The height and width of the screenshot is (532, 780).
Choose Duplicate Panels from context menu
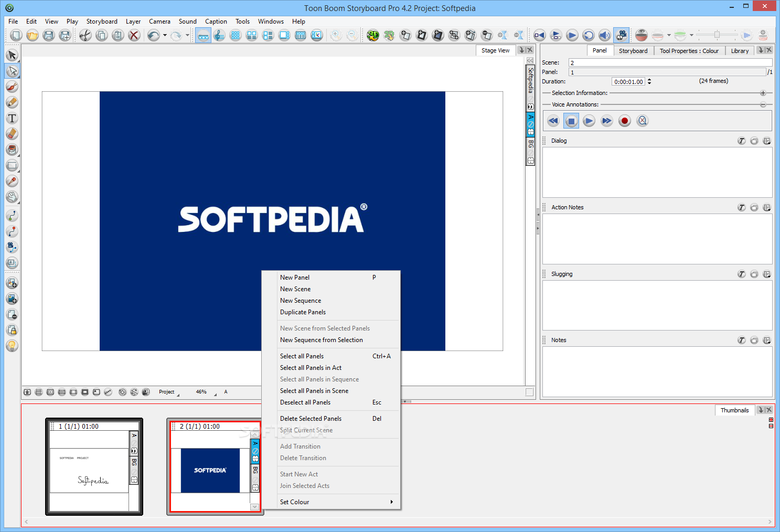pos(331,312)
